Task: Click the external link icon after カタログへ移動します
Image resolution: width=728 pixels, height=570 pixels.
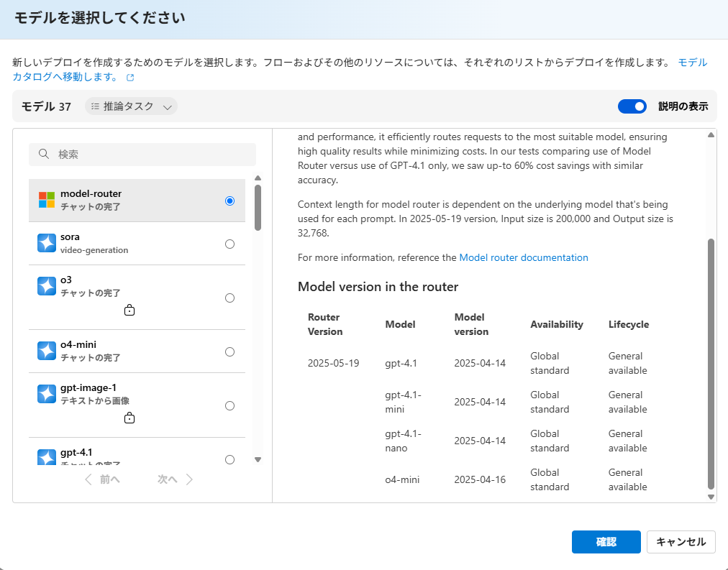Action: tap(130, 78)
